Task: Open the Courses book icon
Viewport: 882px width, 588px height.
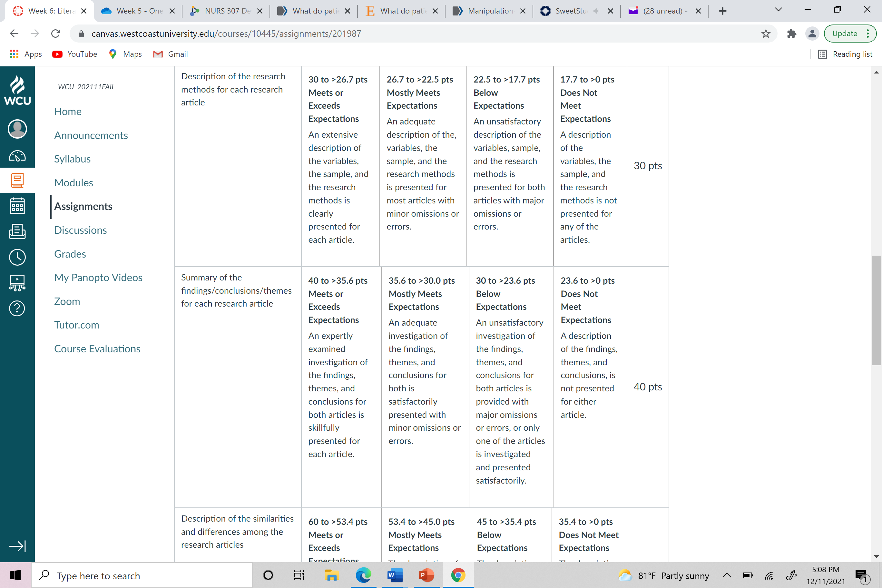Action: coord(17,181)
